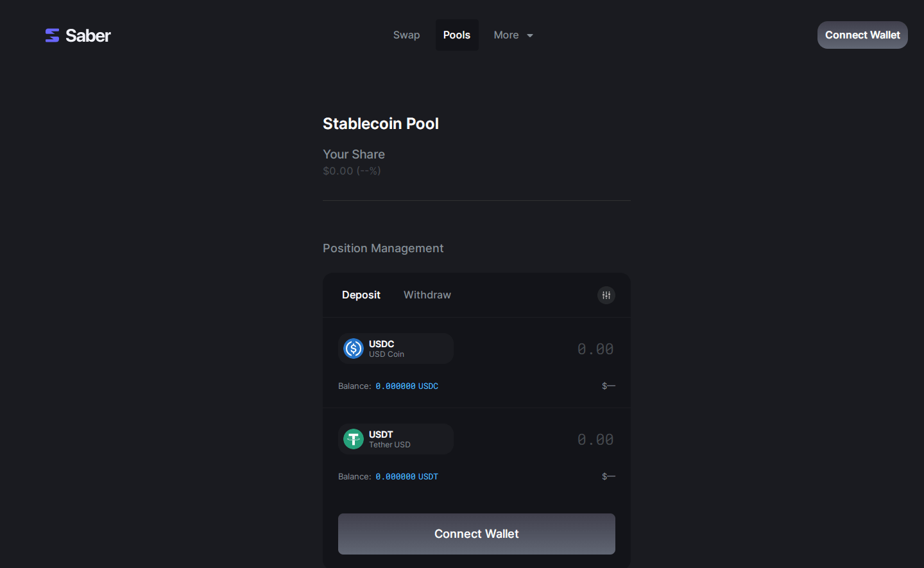Select the Pools navigation item
The height and width of the screenshot is (568, 924).
click(457, 35)
